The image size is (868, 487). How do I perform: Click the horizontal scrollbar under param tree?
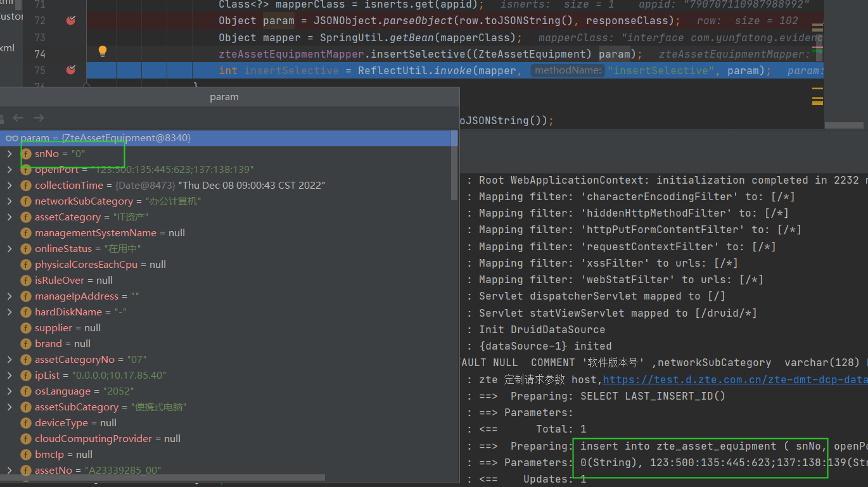pos(162,478)
